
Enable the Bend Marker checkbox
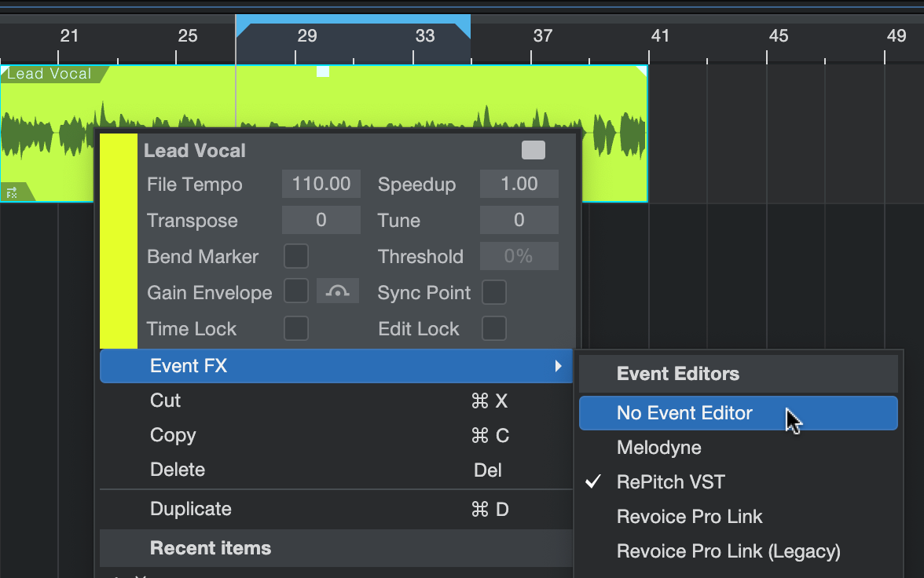[296, 256]
